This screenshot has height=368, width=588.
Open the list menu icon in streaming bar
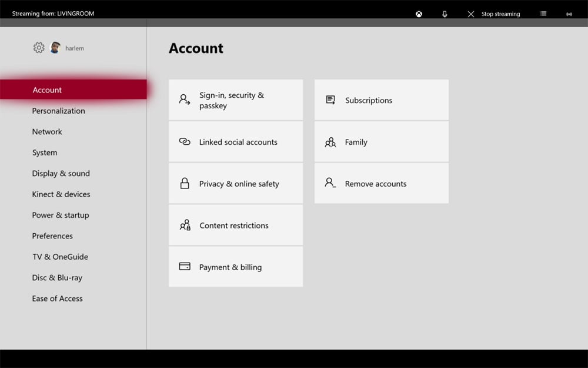pos(543,14)
